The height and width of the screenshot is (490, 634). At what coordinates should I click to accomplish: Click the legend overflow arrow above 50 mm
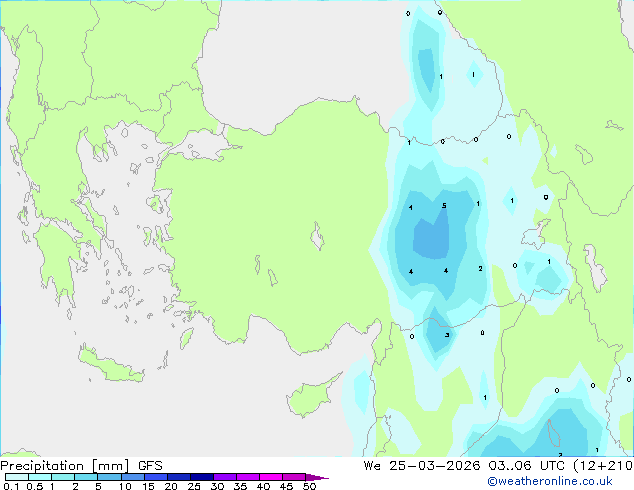tap(317, 477)
